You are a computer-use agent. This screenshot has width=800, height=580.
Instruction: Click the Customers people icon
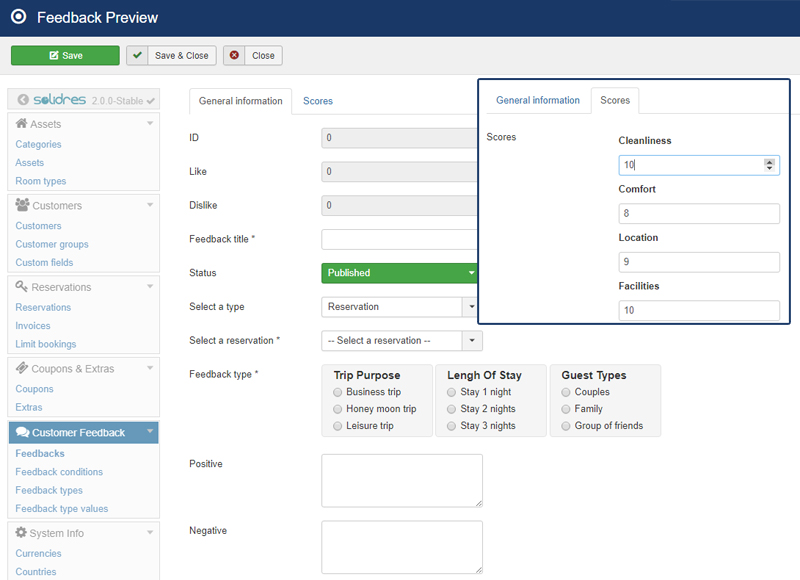23,205
